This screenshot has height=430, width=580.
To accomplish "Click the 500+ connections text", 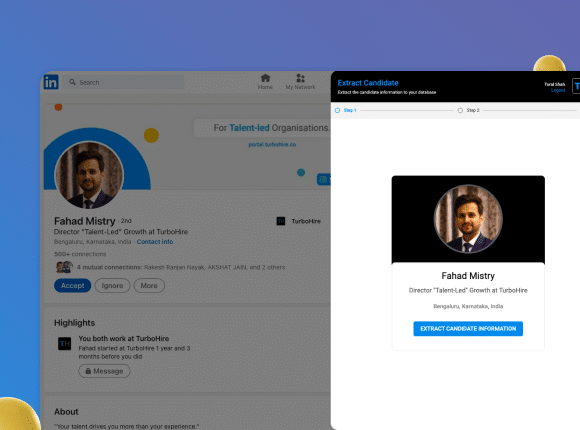I will tap(80, 254).
